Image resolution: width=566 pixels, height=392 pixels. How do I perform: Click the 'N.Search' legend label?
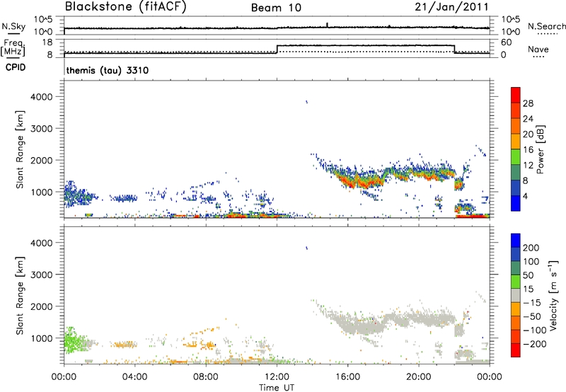546,26
